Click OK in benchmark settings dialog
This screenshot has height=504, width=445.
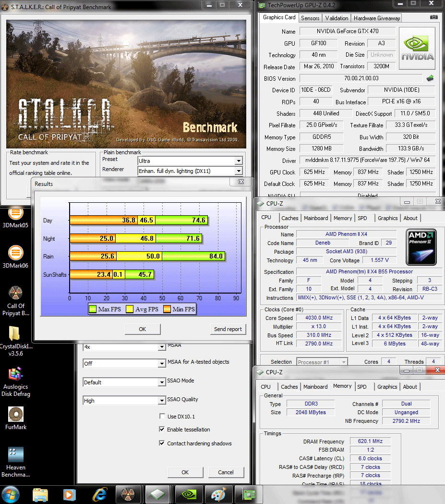point(185,472)
